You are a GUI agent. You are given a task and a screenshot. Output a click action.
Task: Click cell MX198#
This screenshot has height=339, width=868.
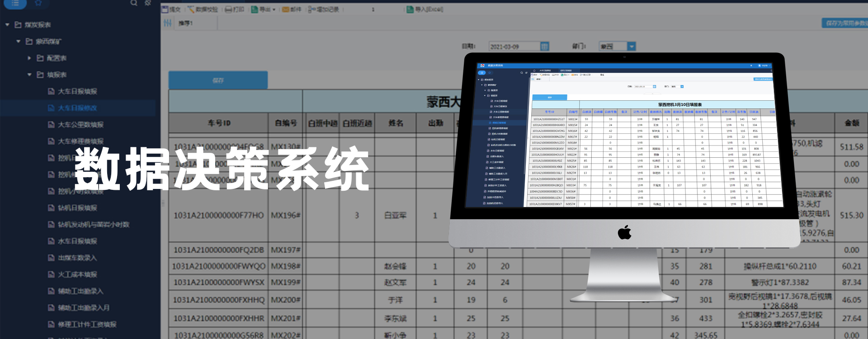point(286,266)
